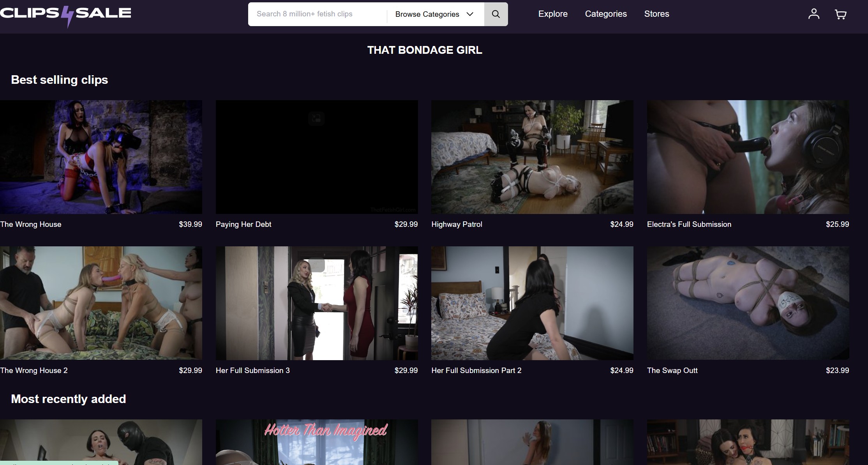This screenshot has width=868, height=465.
Task: Open Her Full Submission Part 2 title
Action: point(476,370)
